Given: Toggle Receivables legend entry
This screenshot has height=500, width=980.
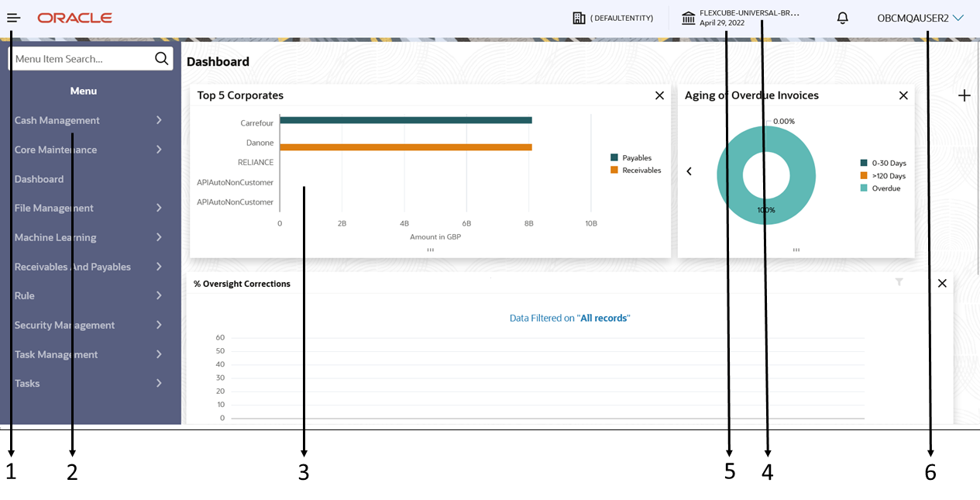Looking at the screenshot, I should coord(635,170).
